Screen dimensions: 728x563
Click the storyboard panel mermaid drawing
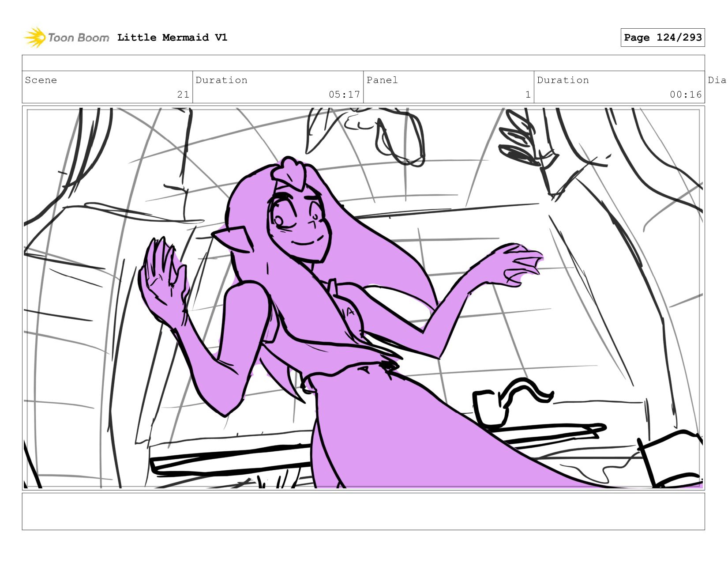point(363,298)
